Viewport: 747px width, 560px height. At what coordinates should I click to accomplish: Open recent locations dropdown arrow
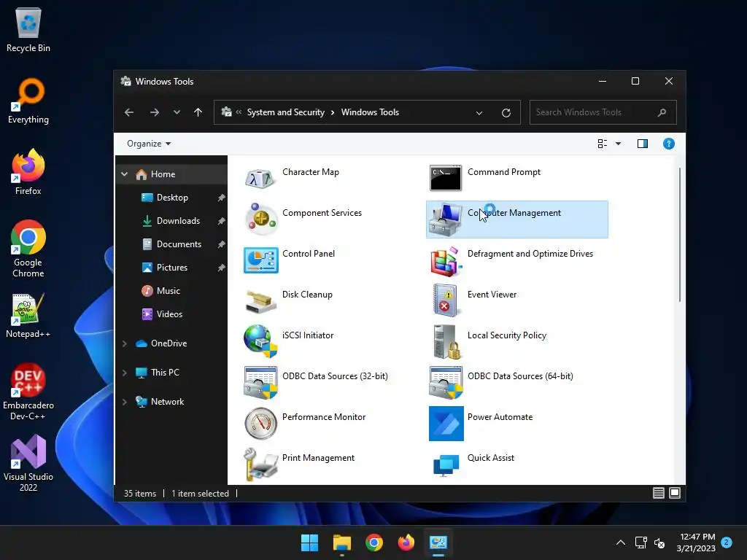click(177, 112)
